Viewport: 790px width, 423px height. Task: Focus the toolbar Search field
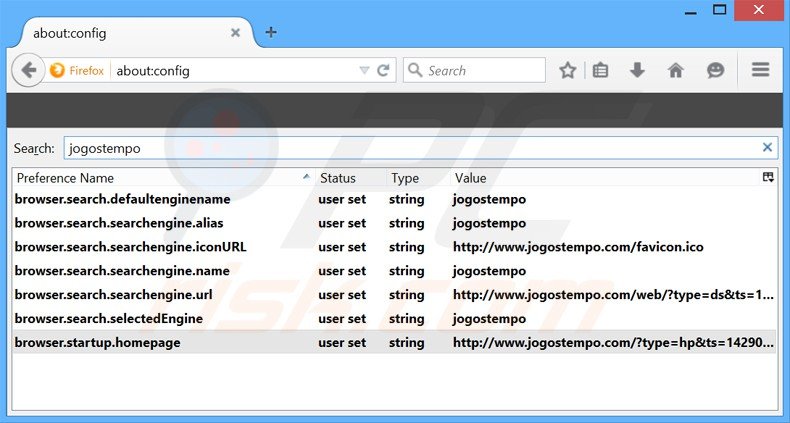click(474, 70)
